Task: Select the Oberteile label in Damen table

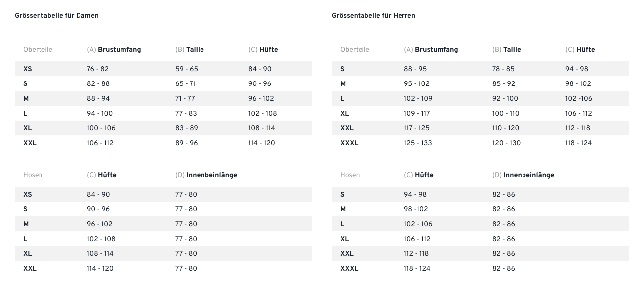Action: [x=38, y=50]
